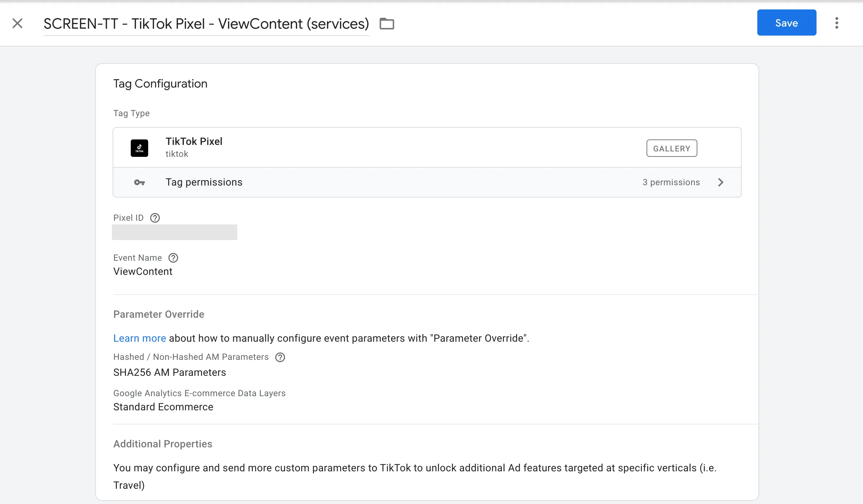
Task: Open help icon beside Event Name
Action: tap(173, 258)
